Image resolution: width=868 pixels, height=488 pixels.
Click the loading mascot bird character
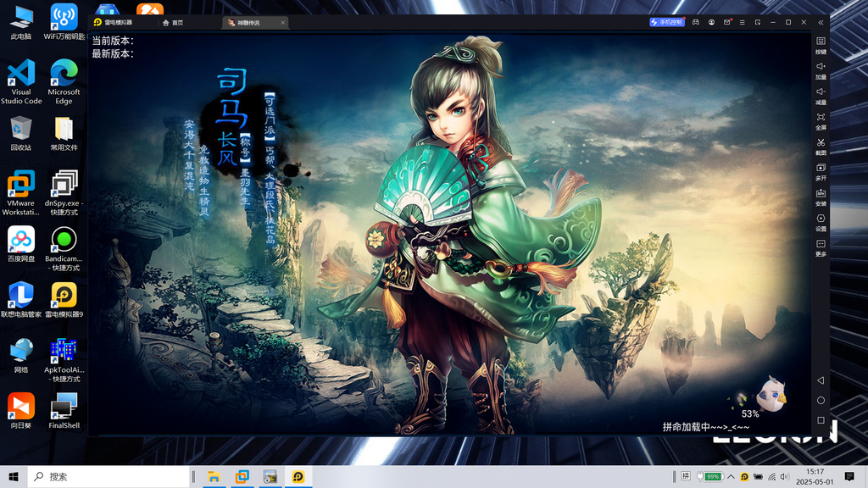click(771, 394)
